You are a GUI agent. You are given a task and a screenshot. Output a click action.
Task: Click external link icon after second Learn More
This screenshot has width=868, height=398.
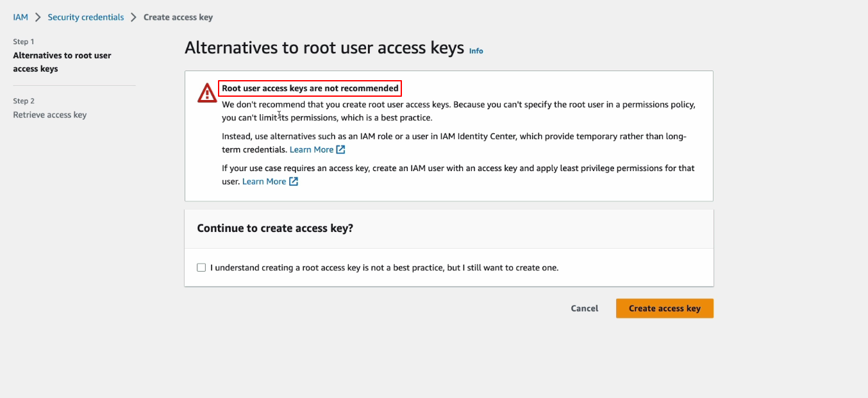tap(293, 181)
